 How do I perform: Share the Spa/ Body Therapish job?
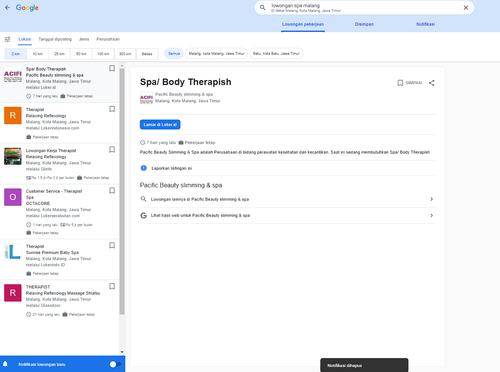tap(432, 83)
